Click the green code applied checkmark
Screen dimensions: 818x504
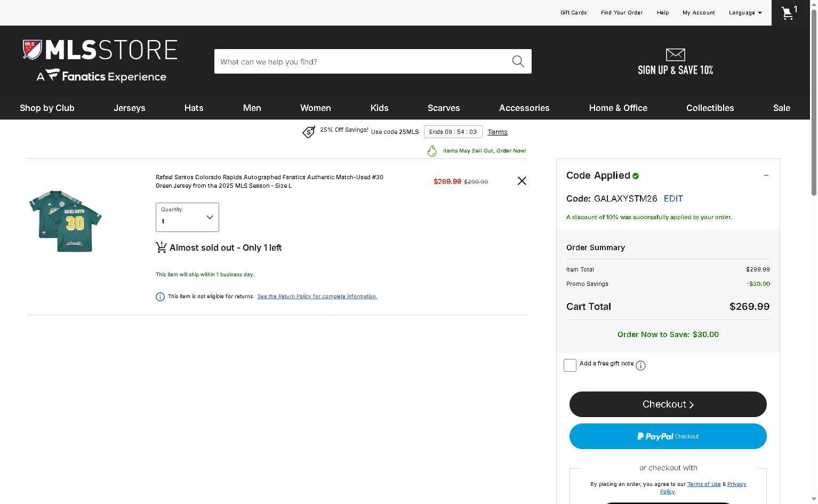point(636,175)
